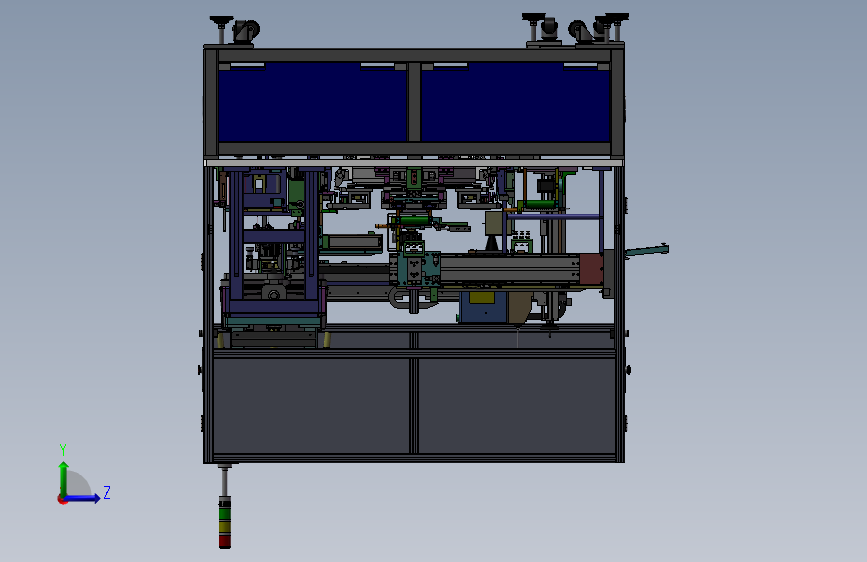The height and width of the screenshot is (562, 867).
Task: Click the green Y axis arrow of the triad
Action: click(x=64, y=478)
